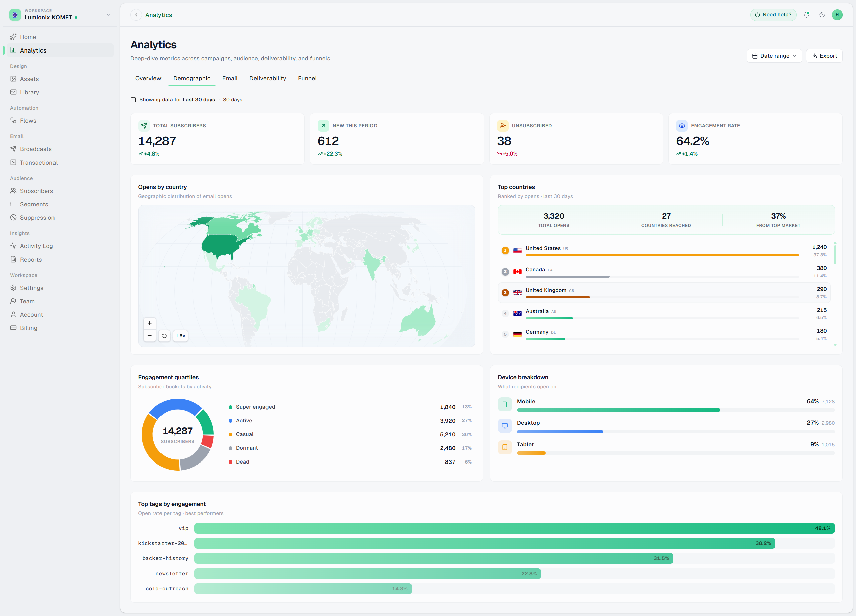Switch to the Overview tab
The width and height of the screenshot is (856, 616).
148,78
